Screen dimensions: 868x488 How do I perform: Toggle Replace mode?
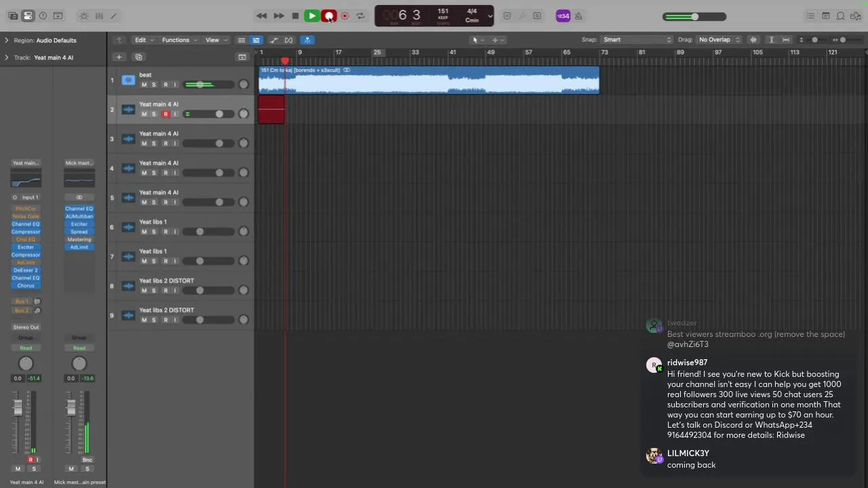(x=507, y=16)
